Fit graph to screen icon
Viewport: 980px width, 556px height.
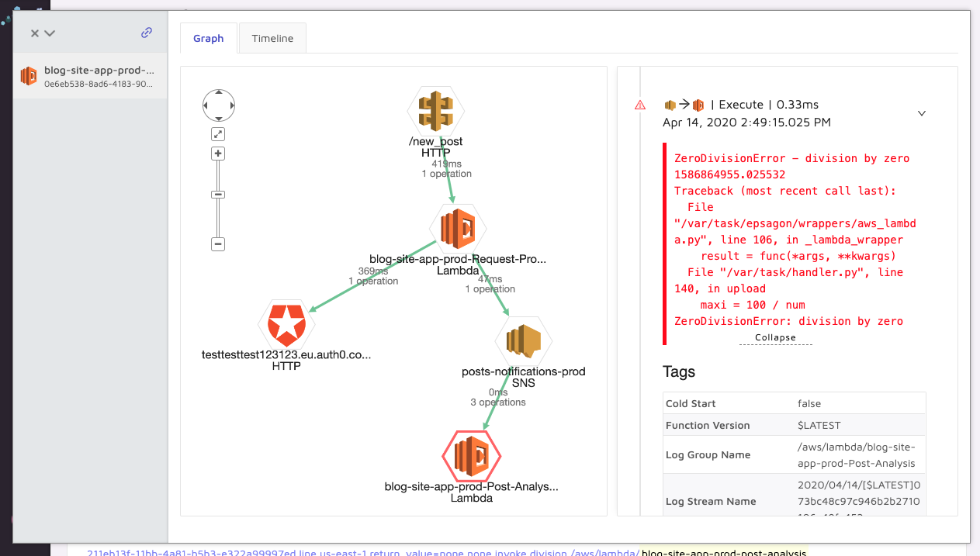[218, 134]
